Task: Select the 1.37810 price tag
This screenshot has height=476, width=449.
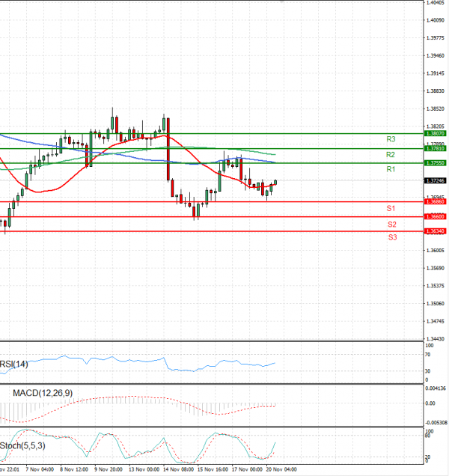Action: [x=436, y=148]
